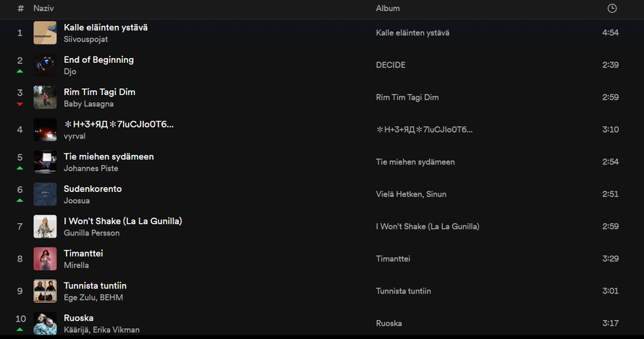This screenshot has width=644, height=339.
Task: Click End of Beginning cover art
Action: click(x=45, y=65)
